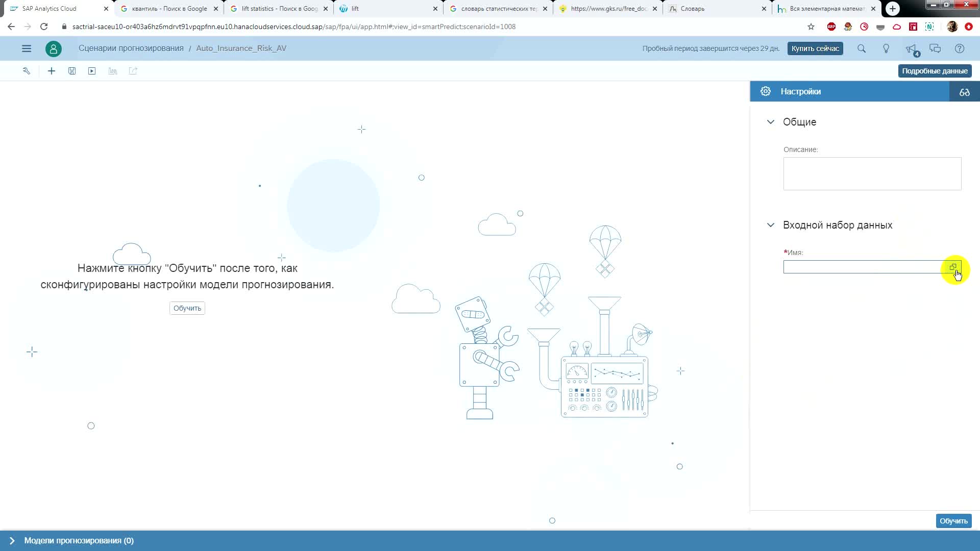Click the blue Обучить button at bottom right
This screenshot has width=980, height=551.
953,521
